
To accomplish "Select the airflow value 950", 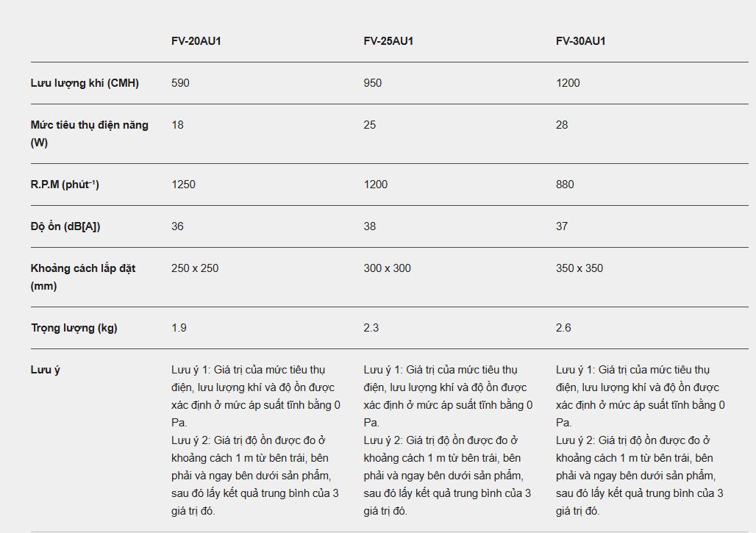I will pos(373,83).
